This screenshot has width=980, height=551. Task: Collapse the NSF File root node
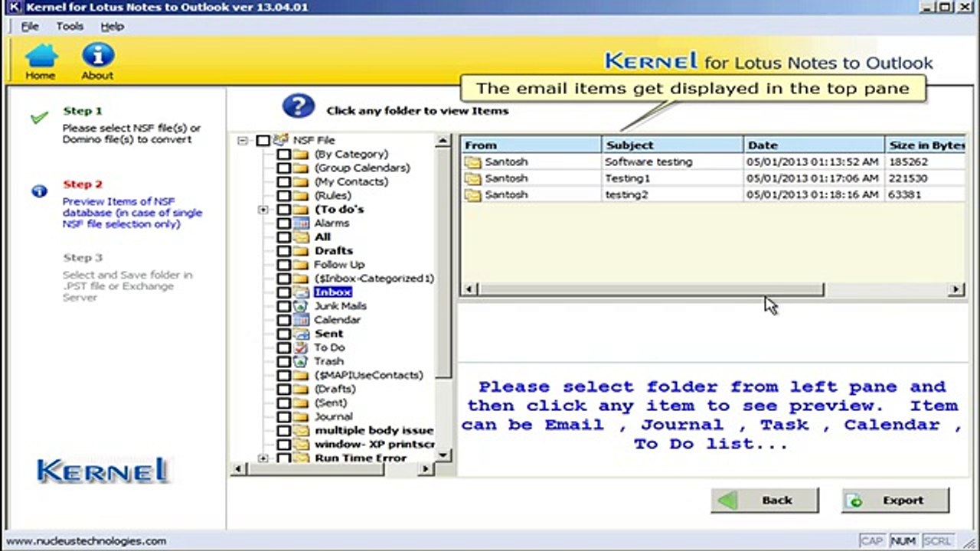tap(243, 140)
